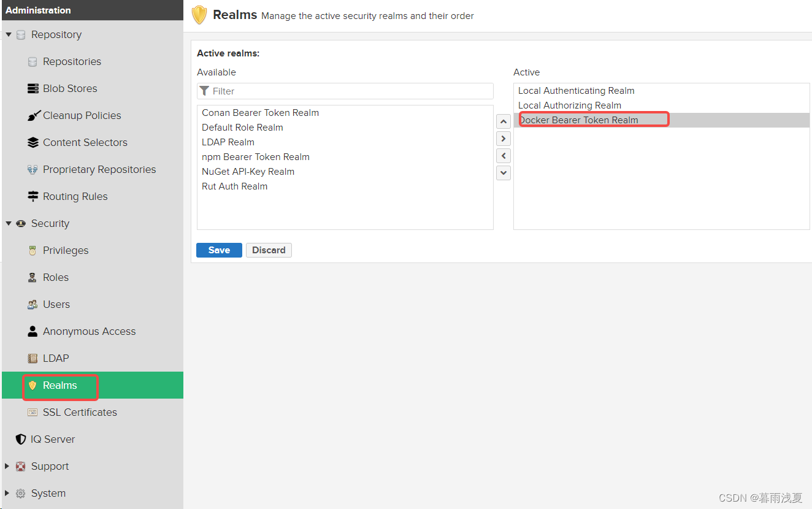Add realm to Active using right arrow
812x509 pixels.
504,139
